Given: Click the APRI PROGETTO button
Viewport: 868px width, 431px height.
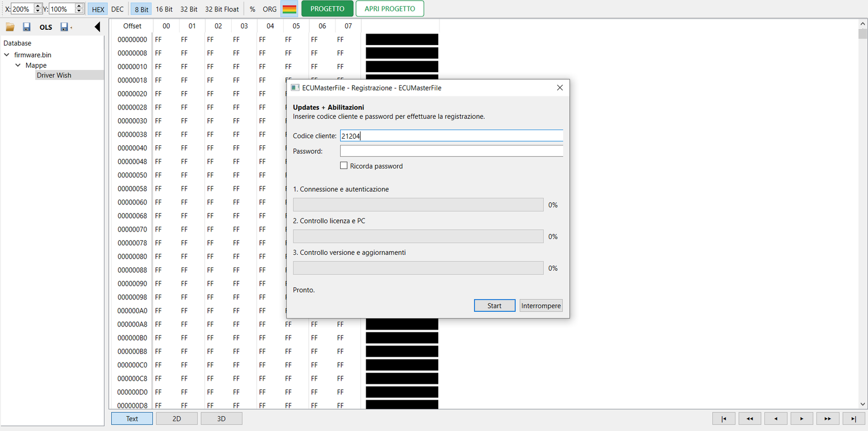Looking at the screenshot, I should coord(390,9).
